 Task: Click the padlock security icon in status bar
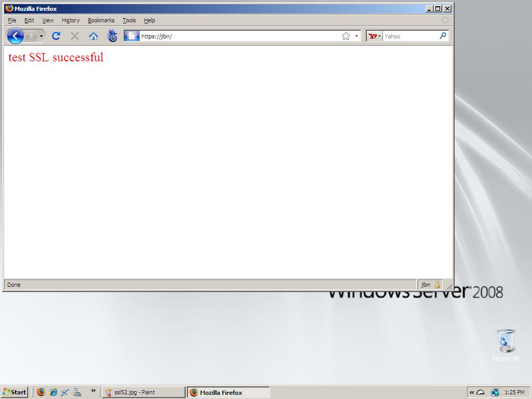[x=437, y=285]
